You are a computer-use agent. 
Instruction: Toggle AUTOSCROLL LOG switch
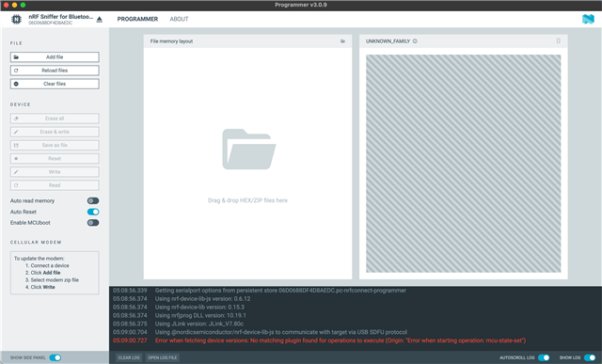click(x=544, y=357)
